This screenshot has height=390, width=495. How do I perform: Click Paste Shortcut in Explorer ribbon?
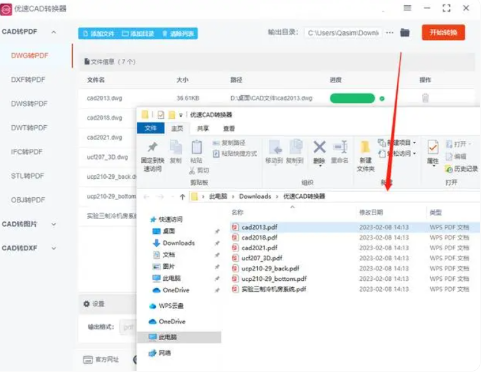tap(235, 154)
